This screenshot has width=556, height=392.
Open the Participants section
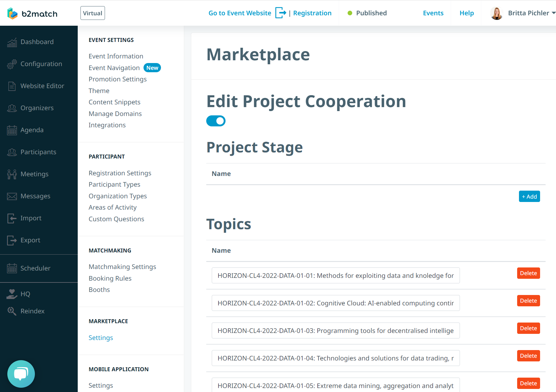pos(38,152)
